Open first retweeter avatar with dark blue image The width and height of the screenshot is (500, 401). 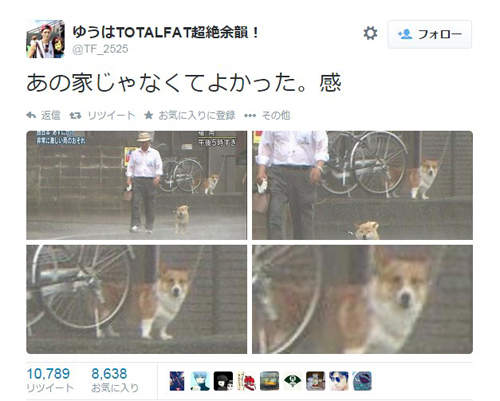[x=177, y=381]
